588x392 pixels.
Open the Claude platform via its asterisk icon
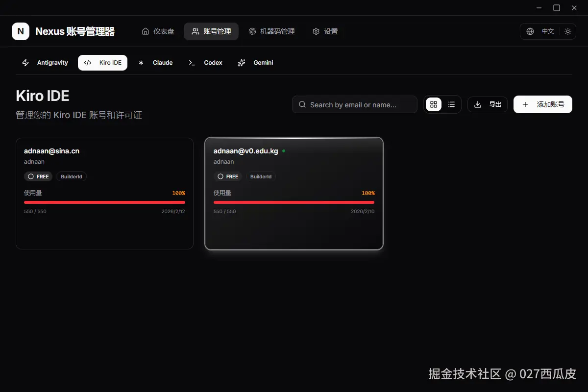[x=141, y=62]
